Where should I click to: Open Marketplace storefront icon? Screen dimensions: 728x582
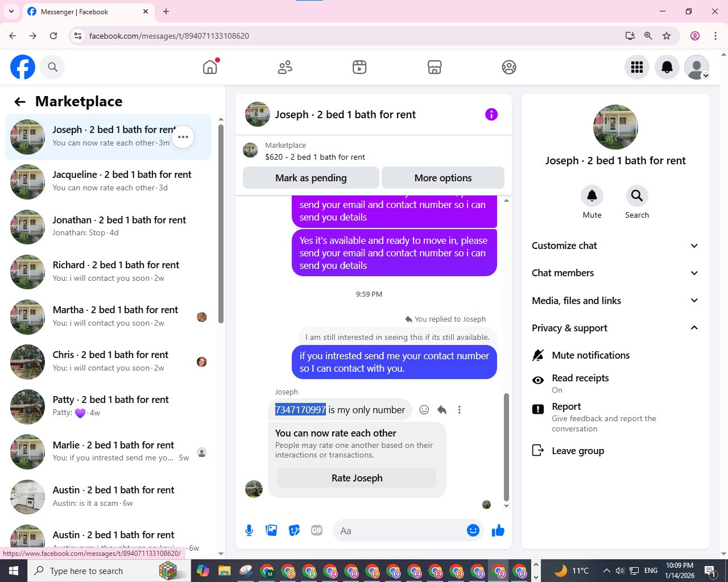click(435, 67)
